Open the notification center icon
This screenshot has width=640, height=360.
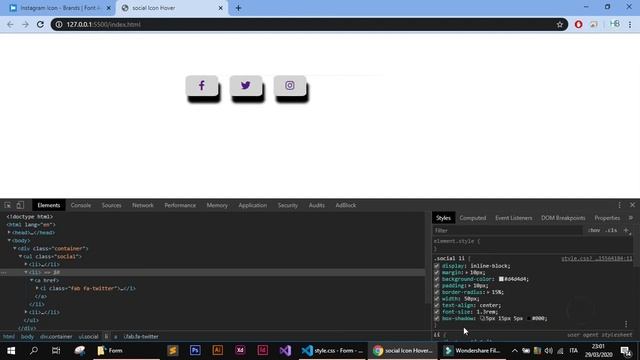[x=626, y=351]
